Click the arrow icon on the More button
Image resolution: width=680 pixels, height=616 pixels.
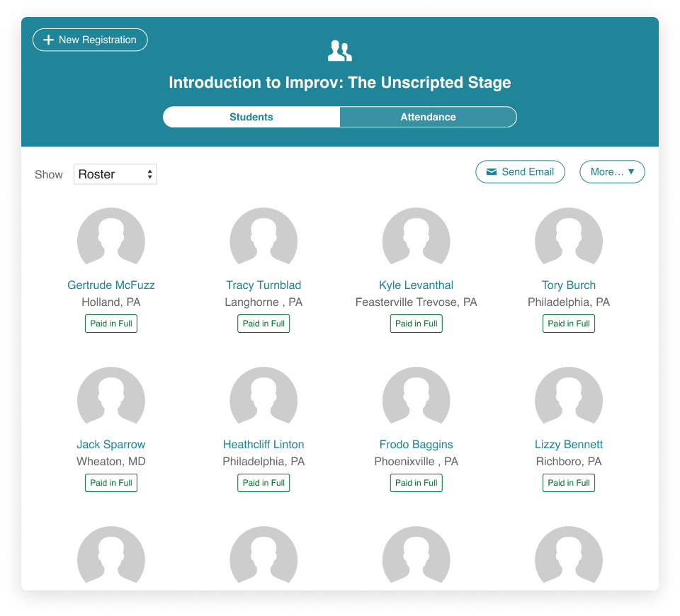(631, 171)
